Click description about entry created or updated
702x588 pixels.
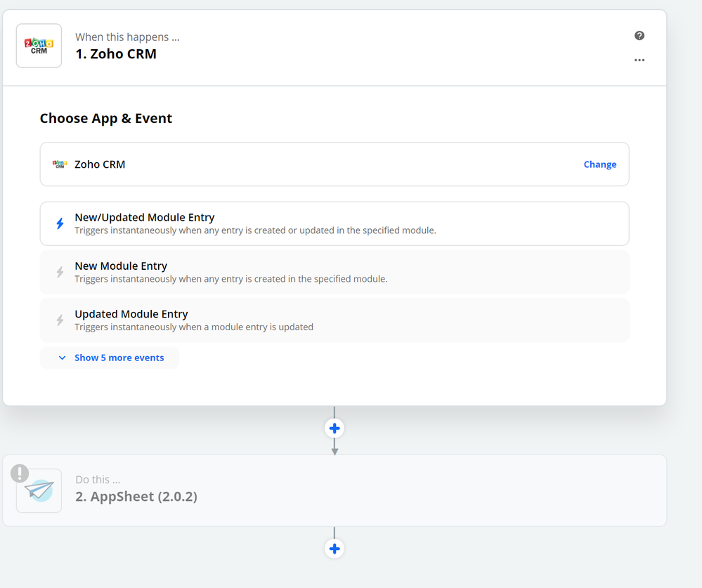tap(255, 230)
